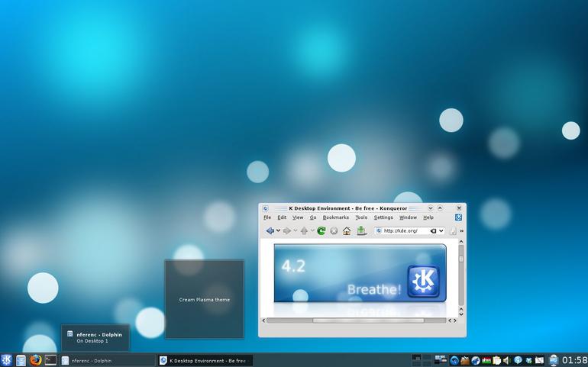Click the bookmark page icon right of location bar

(x=453, y=231)
